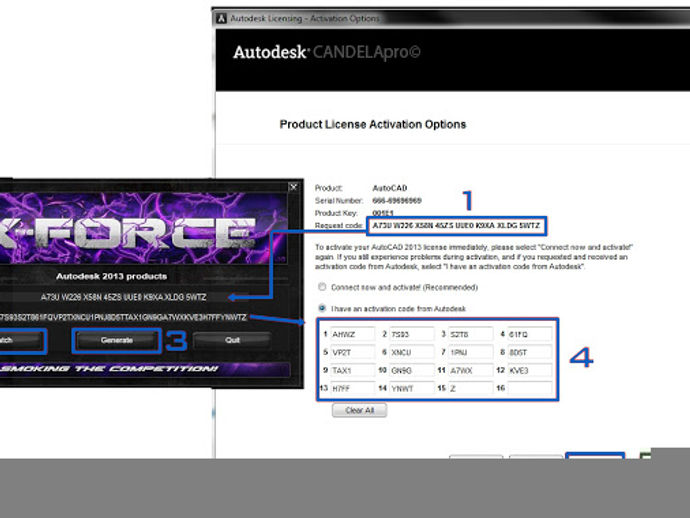Click activation code field 11 containing A7WX
690x518 pixels.
470,371
